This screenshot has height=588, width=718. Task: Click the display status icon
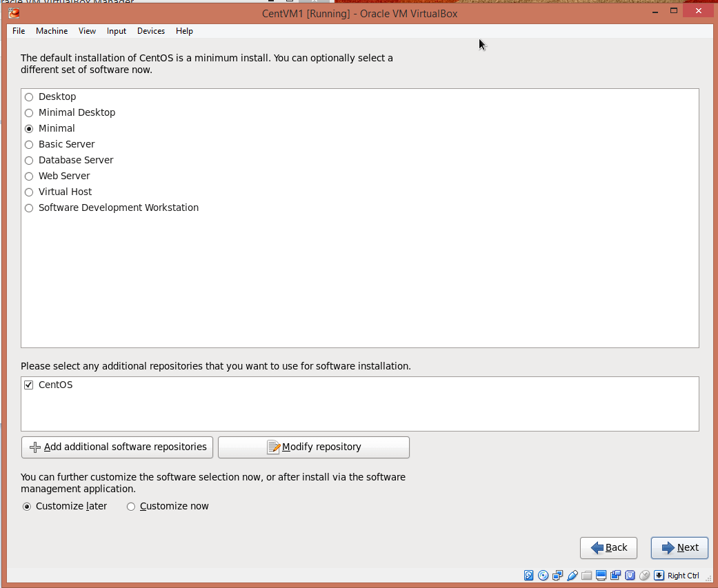pos(601,576)
